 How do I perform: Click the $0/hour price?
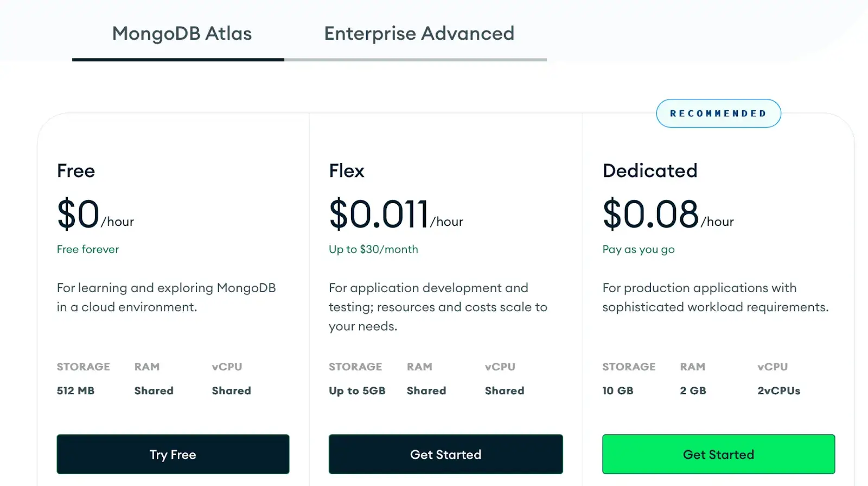(95, 214)
